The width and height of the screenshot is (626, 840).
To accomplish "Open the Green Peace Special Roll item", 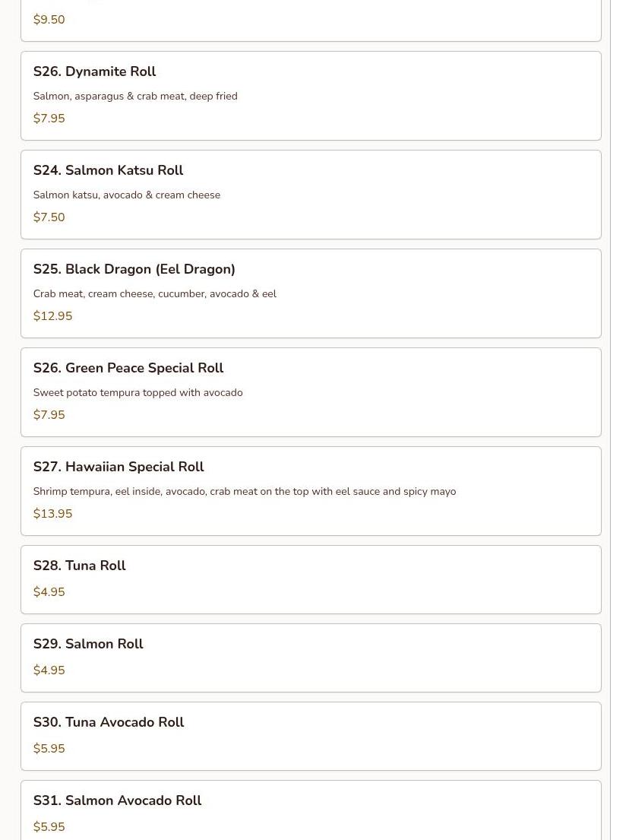I will [x=128, y=368].
